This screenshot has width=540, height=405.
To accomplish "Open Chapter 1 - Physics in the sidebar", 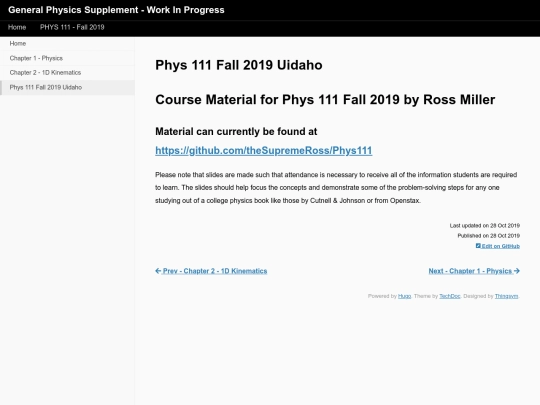I will [67, 58].
